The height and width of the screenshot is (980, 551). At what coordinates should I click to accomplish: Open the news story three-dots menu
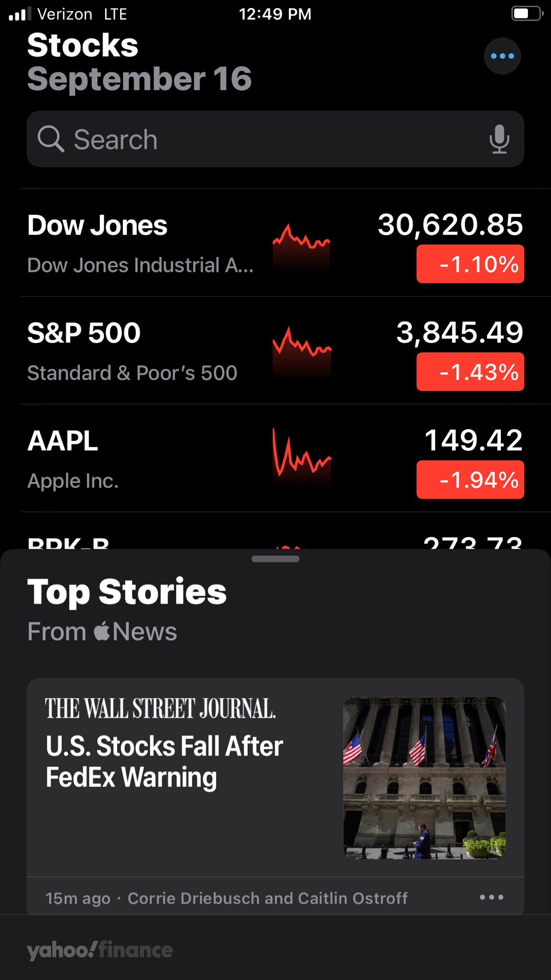(x=491, y=897)
